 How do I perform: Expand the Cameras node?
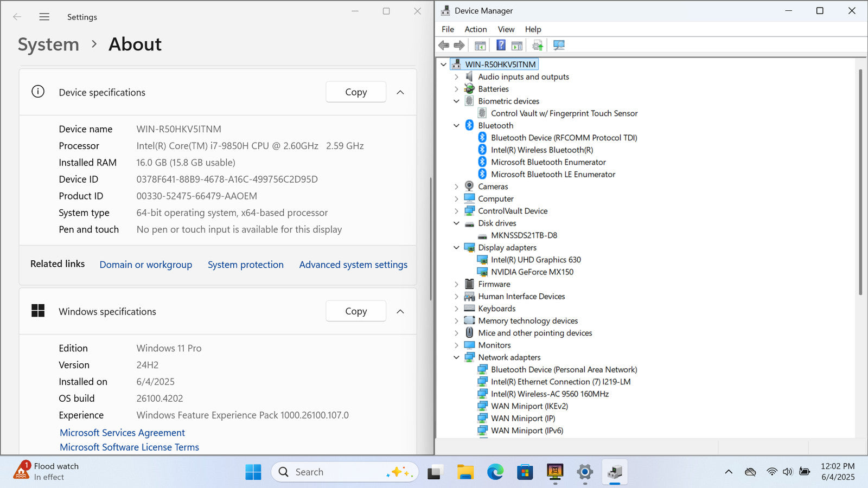point(456,187)
